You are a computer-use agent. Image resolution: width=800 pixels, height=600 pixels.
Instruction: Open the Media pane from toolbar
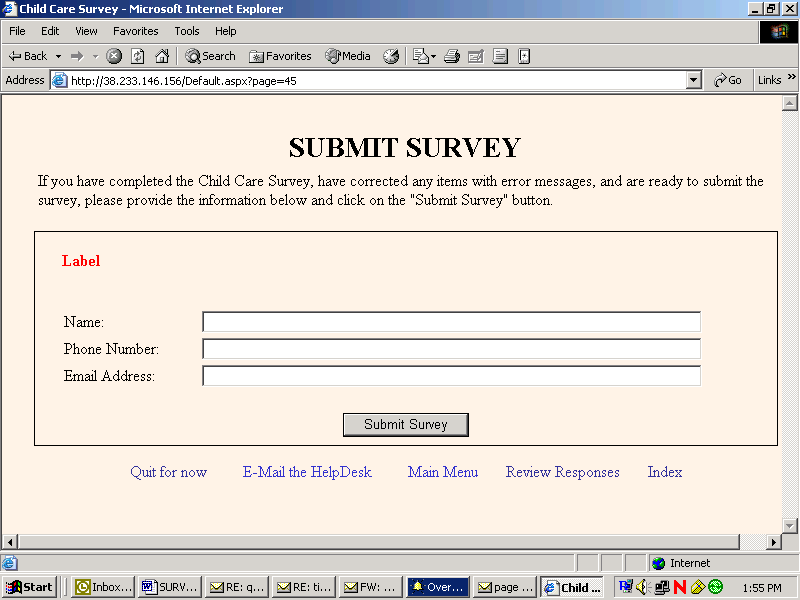click(348, 56)
